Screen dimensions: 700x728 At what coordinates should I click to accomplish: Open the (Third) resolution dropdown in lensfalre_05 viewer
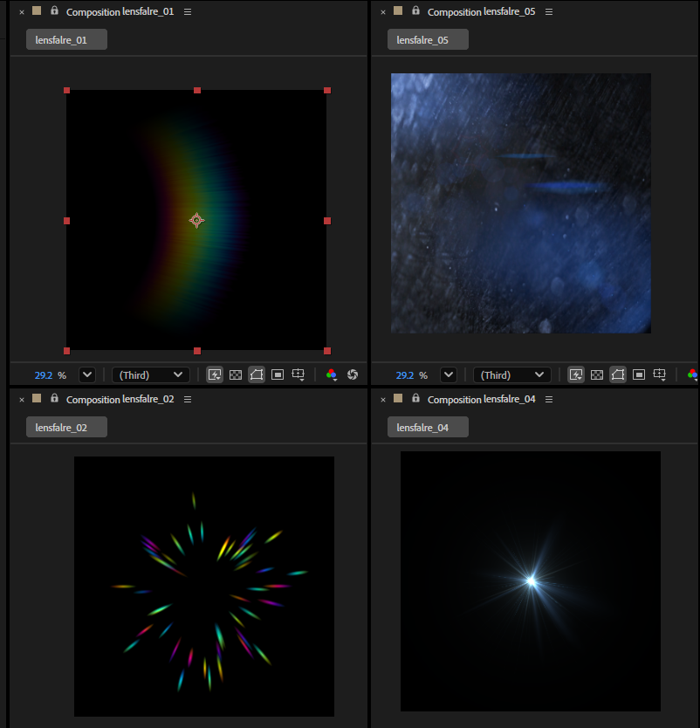512,374
